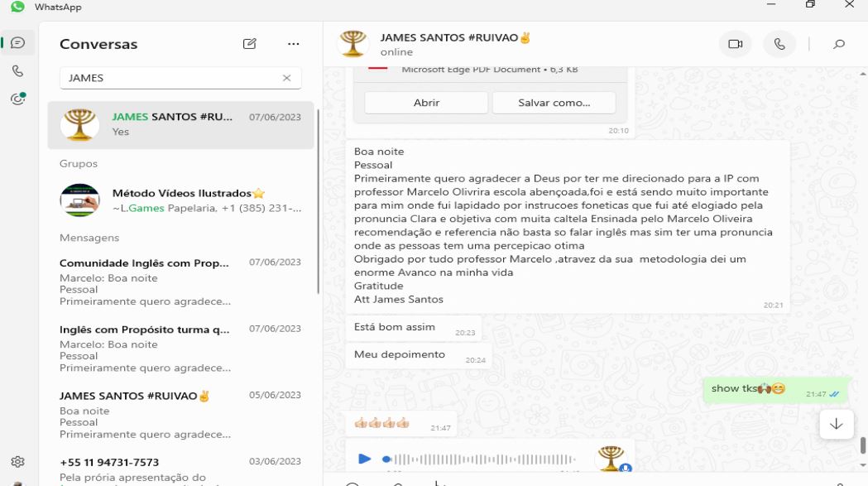Image resolution: width=868 pixels, height=486 pixels.
Task: Click the WhatsApp logo in title bar
Action: [17, 7]
